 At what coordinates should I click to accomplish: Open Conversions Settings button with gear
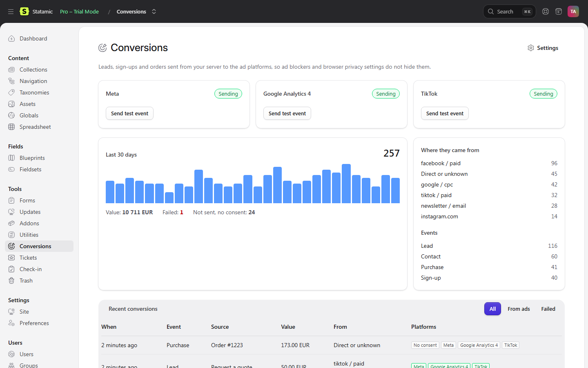(543, 48)
